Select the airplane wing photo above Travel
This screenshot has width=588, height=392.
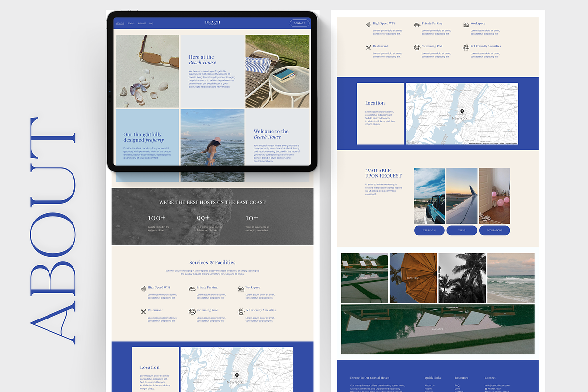coord(462,196)
